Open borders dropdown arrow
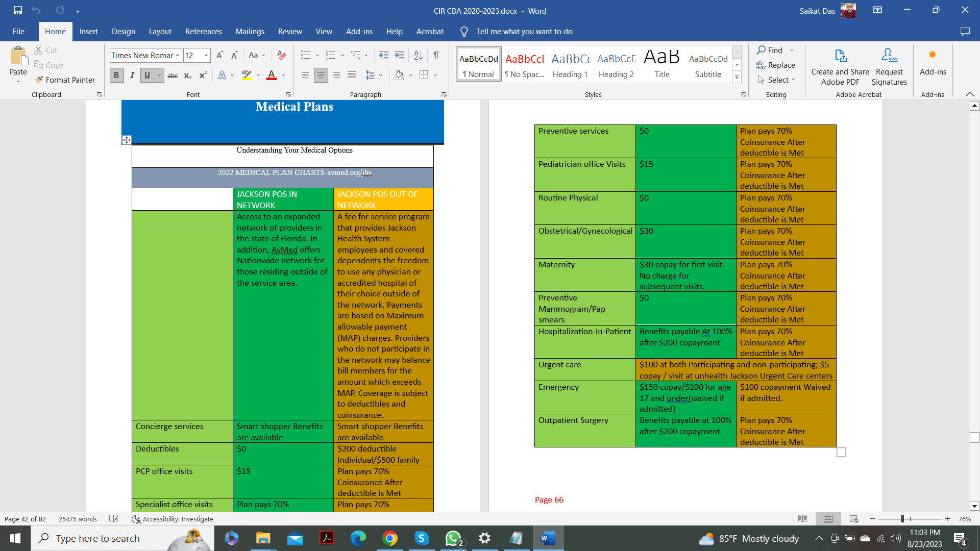The image size is (980, 551). pyautogui.click(x=435, y=76)
